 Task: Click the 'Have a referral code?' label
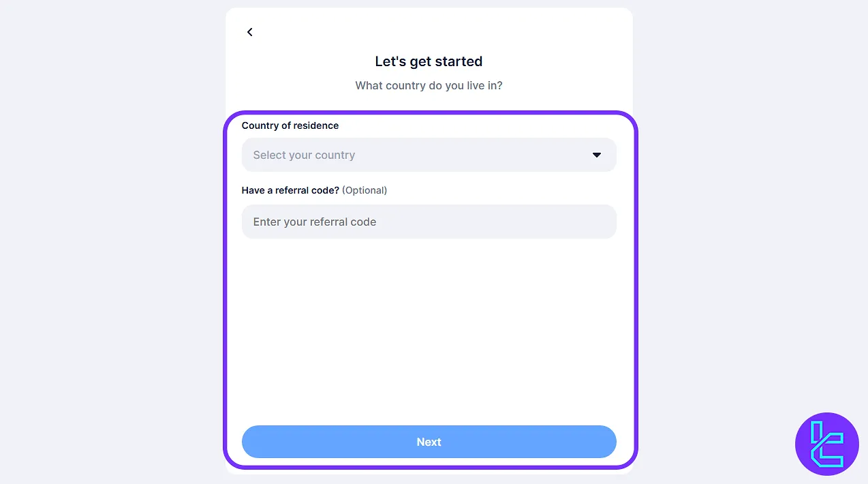click(x=290, y=190)
